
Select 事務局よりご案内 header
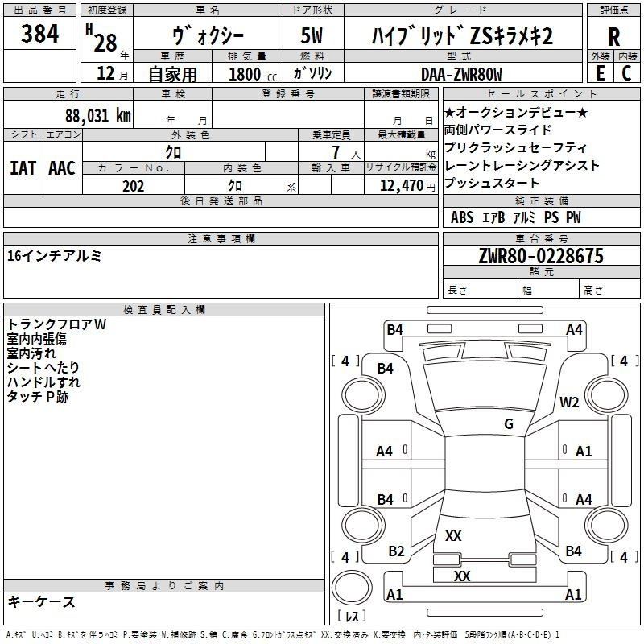pos(164,586)
